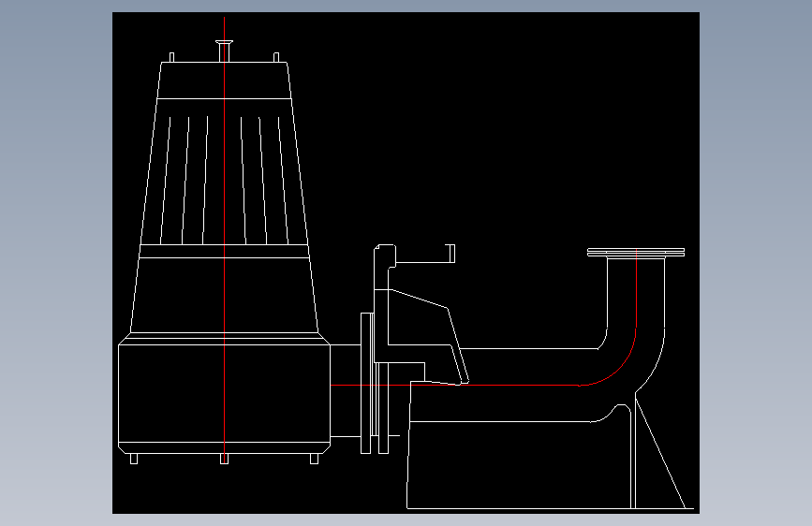Click the flange atop the discharge elbow
This screenshot has height=526, width=812.
click(636, 253)
